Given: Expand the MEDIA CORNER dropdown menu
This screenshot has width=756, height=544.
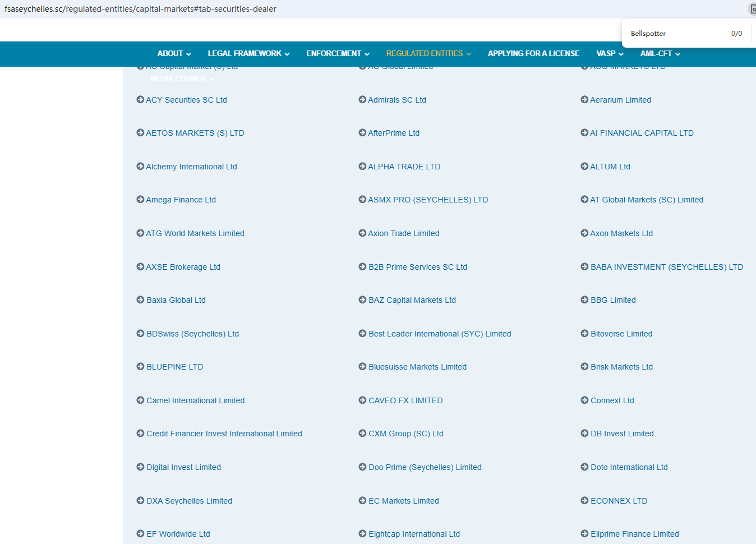Looking at the screenshot, I should pyautogui.click(x=182, y=79).
